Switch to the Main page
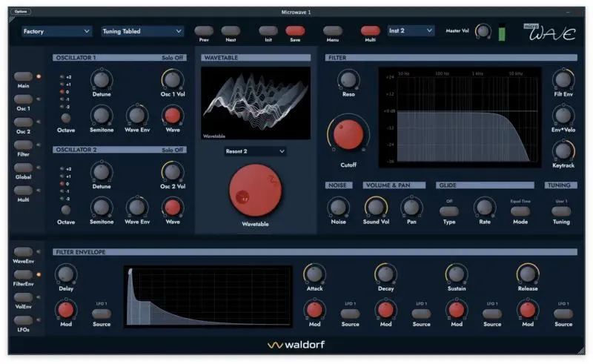The height and width of the screenshot is (364, 593). coord(24,76)
